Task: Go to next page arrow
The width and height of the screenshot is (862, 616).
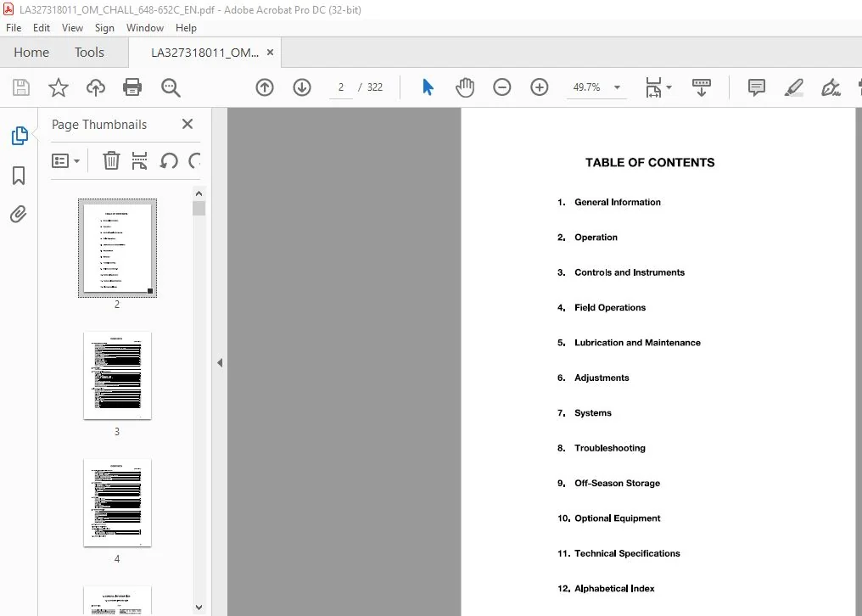Action: pyautogui.click(x=302, y=87)
